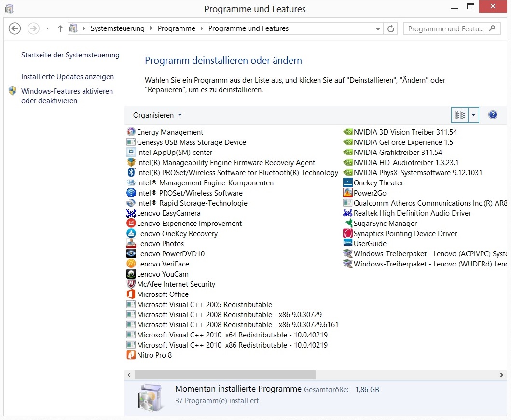Click the Lenovo Experience Improvement icon
The width and height of the screenshot is (511, 420).
[131, 223]
